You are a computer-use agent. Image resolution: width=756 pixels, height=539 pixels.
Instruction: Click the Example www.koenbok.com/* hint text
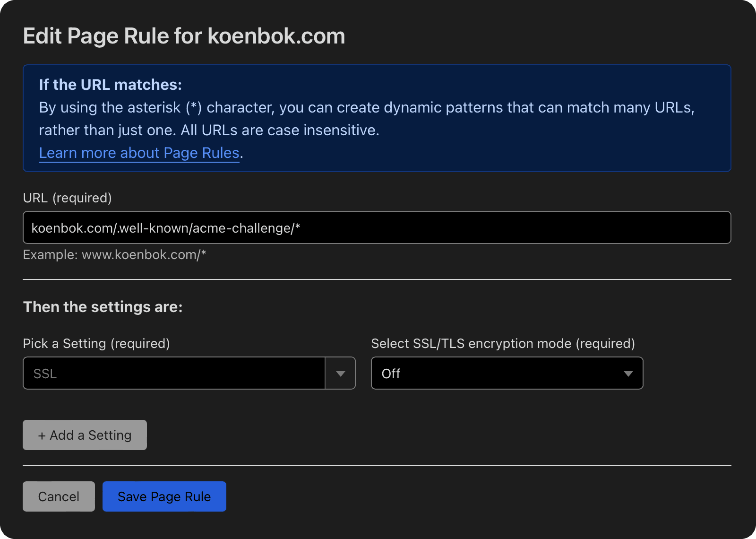pyautogui.click(x=114, y=255)
